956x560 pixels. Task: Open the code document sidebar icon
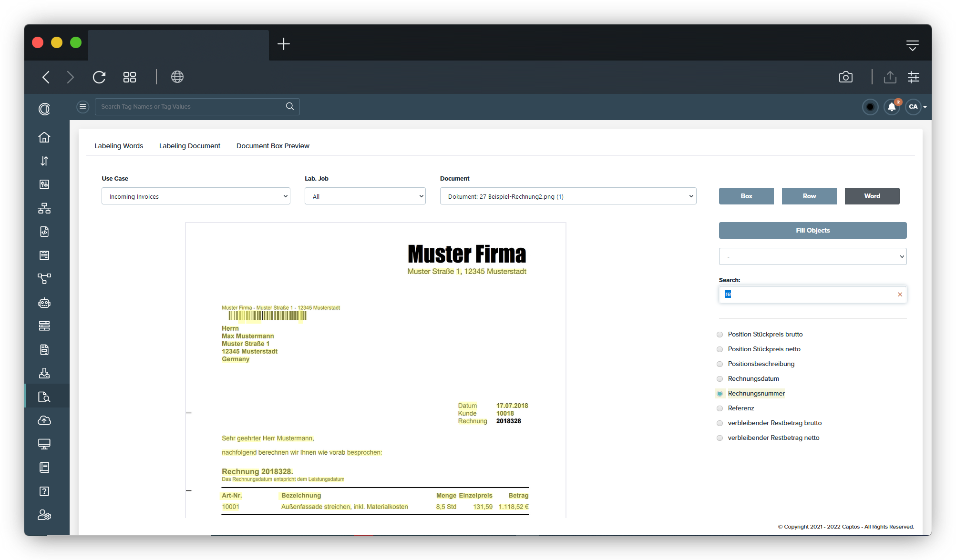pyautogui.click(x=44, y=232)
